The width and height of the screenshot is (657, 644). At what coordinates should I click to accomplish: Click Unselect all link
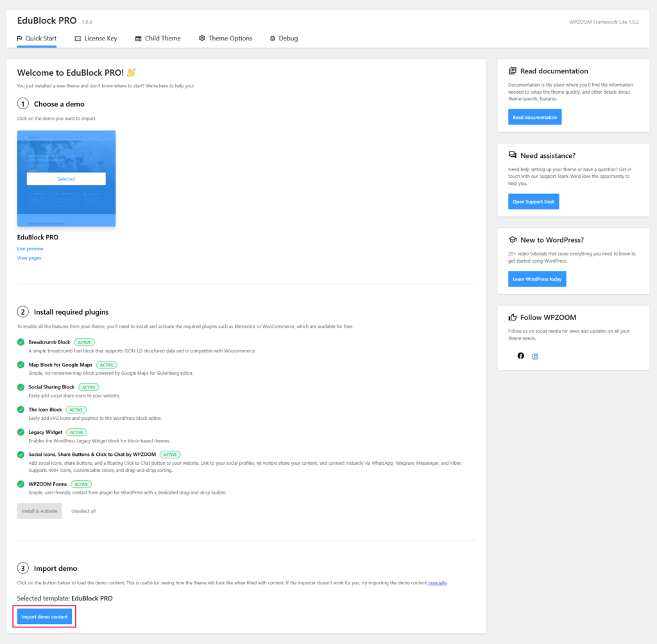click(83, 511)
